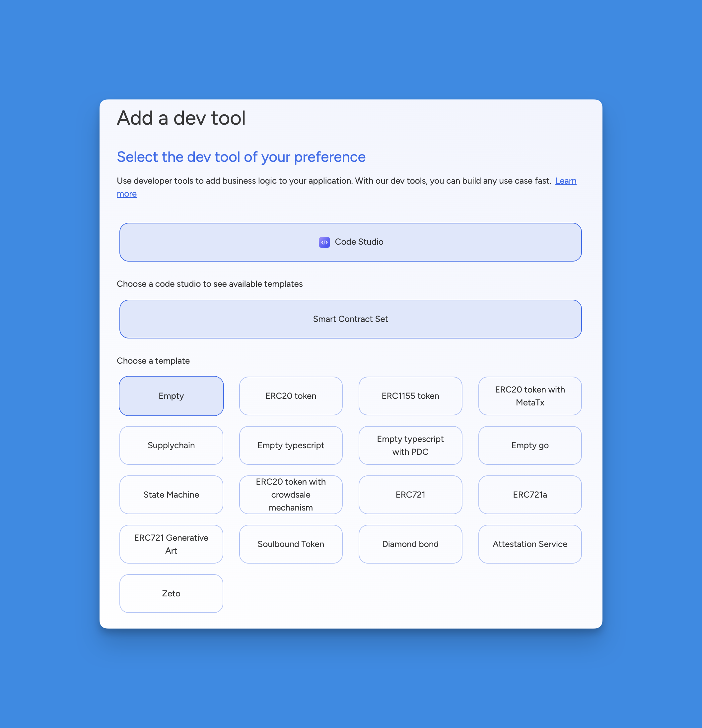Select the Diamond bond template
The width and height of the screenshot is (702, 728).
tap(410, 544)
